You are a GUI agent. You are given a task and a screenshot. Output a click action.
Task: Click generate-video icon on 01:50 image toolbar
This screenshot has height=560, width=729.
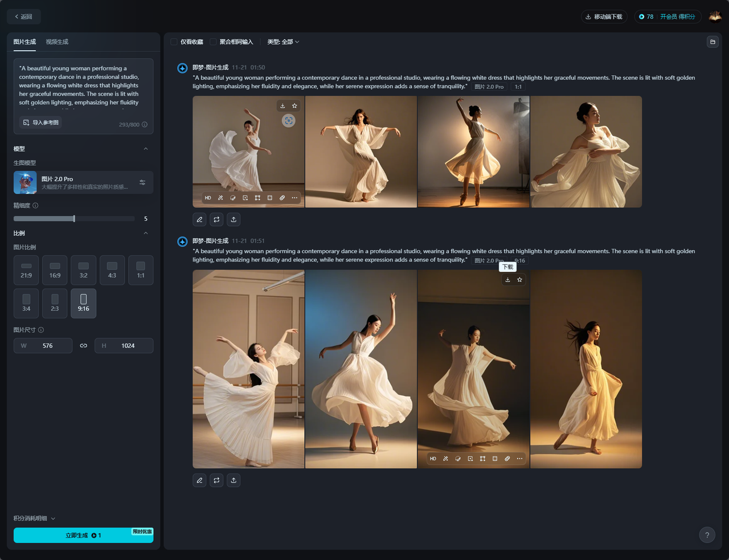pyautogui.click(x=245, y=198)
